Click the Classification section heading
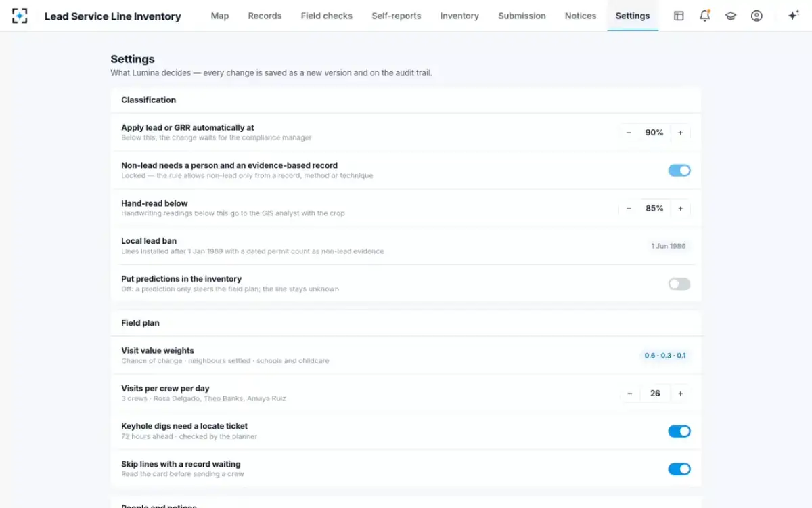 [x=148, y=100]
